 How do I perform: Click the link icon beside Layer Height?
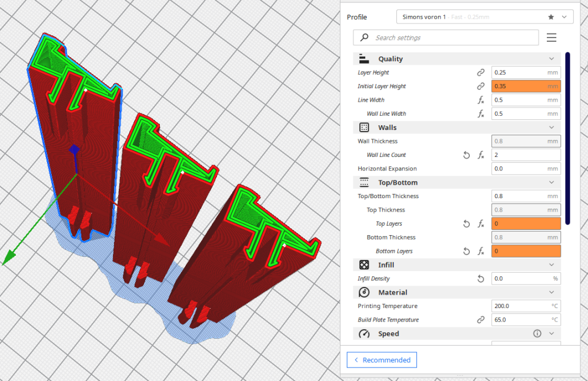[480, 72]
